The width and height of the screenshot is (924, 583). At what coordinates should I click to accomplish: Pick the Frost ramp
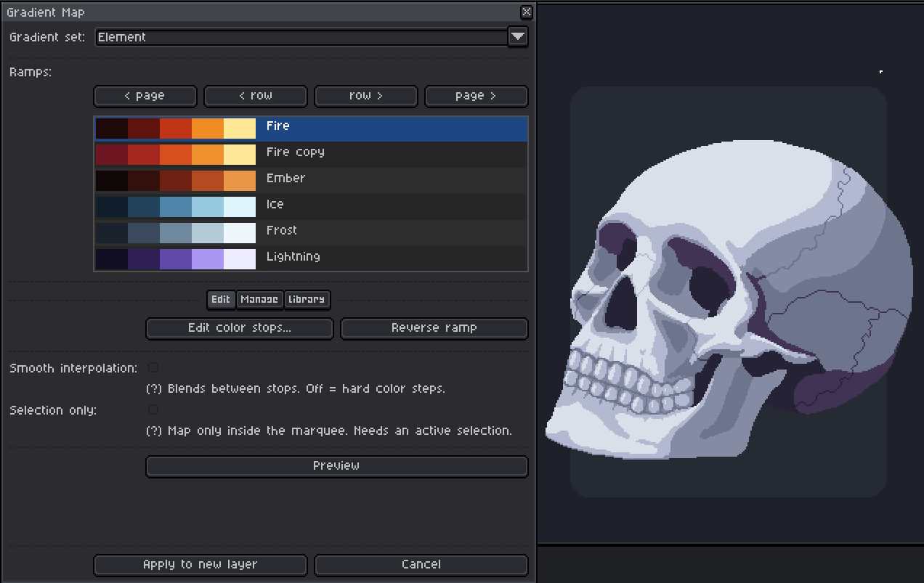coord(311,232)
